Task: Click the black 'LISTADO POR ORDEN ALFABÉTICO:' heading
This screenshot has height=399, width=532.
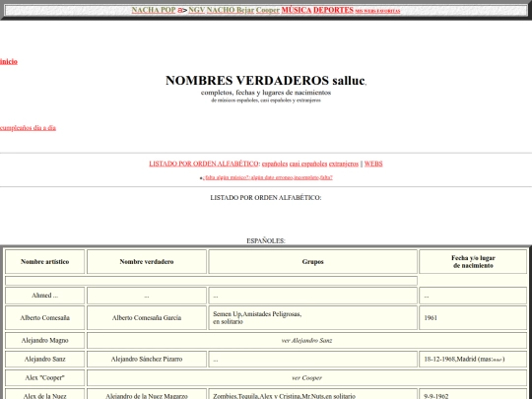Action: tap(266, 197)
